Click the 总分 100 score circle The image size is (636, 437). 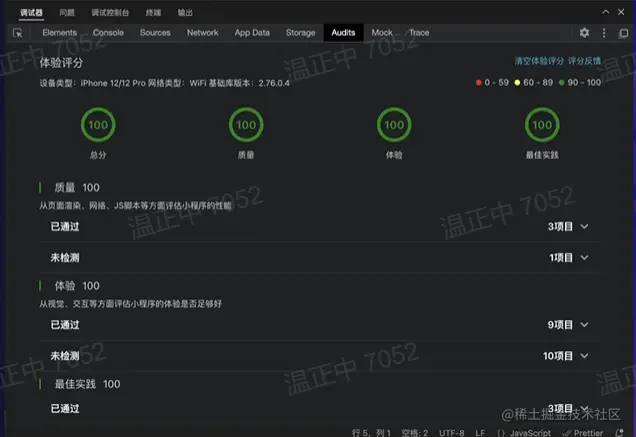tap(98, 125)
